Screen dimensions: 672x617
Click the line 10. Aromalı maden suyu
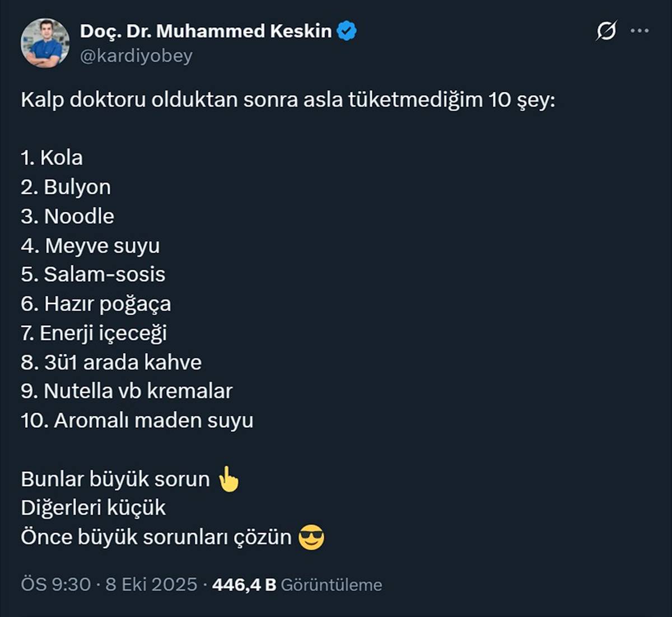(137, 419)
